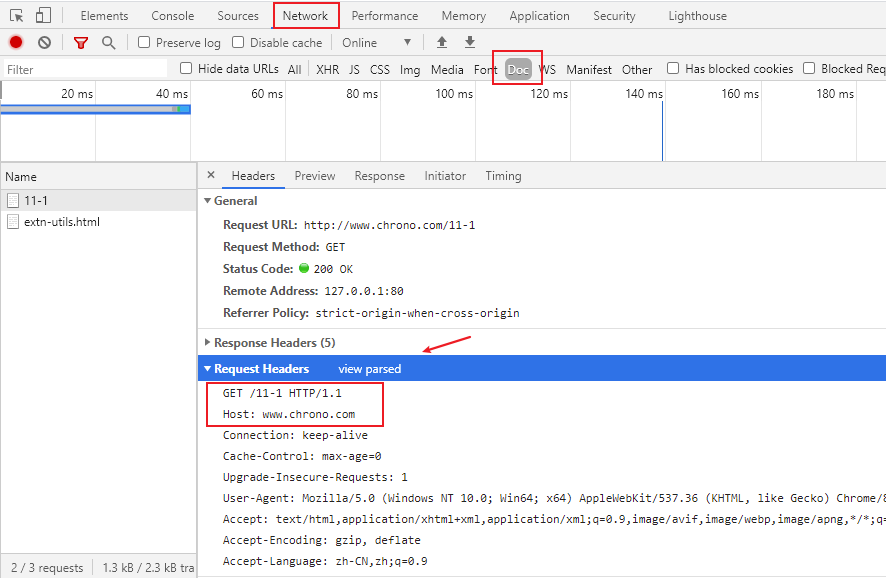This screenshot has width=886, height=578.
Task: Tick the Hide data URLs checkbox
Action: pos(187,69)
